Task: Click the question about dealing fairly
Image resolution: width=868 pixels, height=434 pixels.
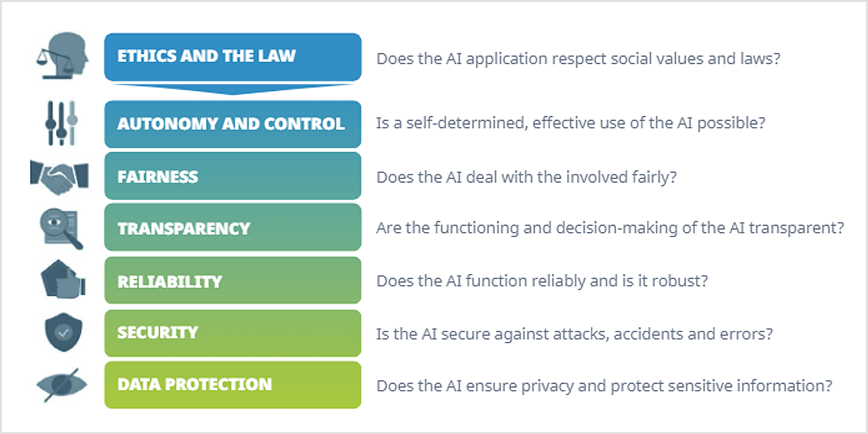Action: 526,178
